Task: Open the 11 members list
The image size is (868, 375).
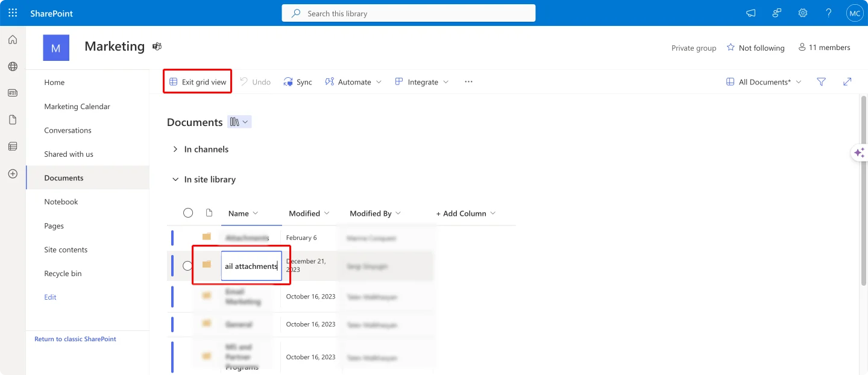Action: pyautogui.click(x=824, y=48)
